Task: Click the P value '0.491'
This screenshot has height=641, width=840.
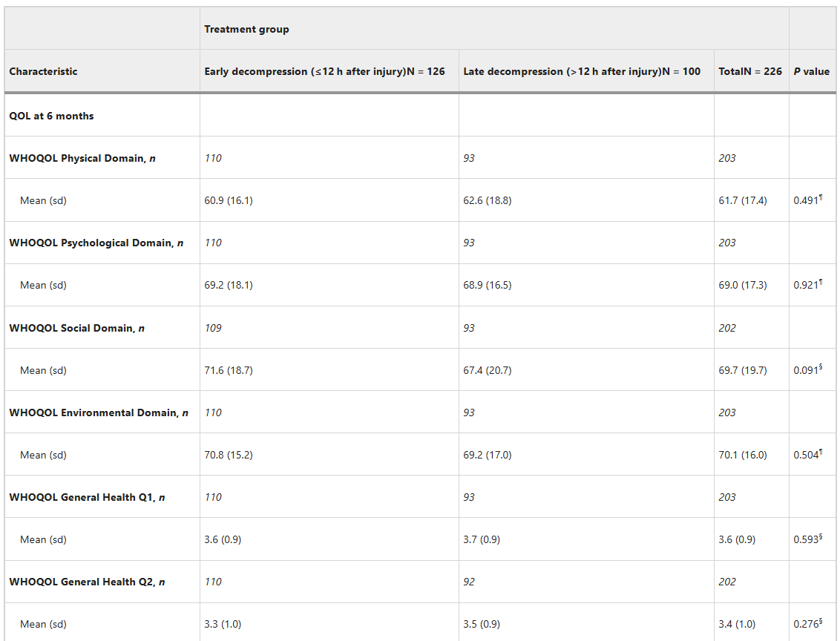Action: coord(807,200)
